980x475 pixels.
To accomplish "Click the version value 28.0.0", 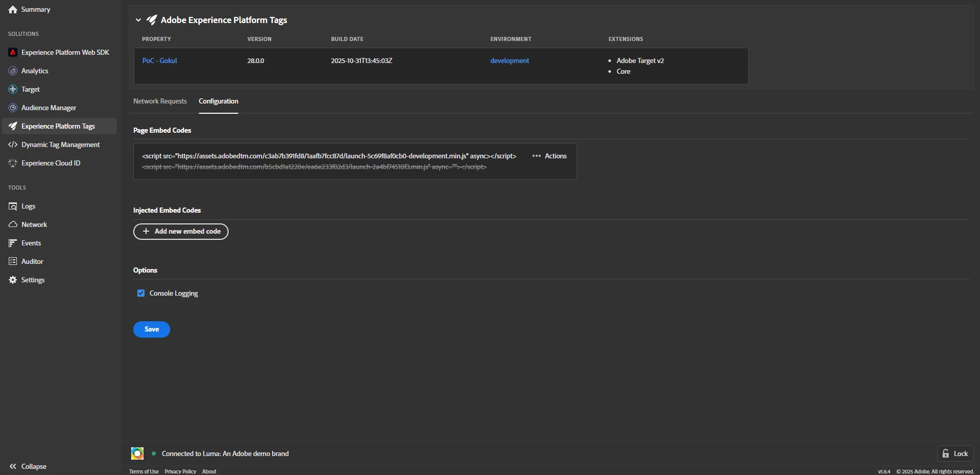I will pyautogui.click(x=256, y=60).
